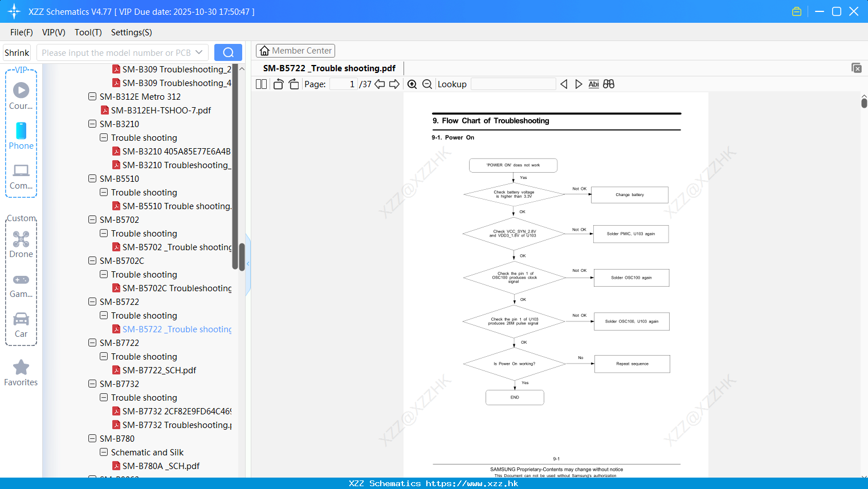The height and width of the screenshot is (489, 868).
Task: Click the binoculars search icon
Action: 609,84
